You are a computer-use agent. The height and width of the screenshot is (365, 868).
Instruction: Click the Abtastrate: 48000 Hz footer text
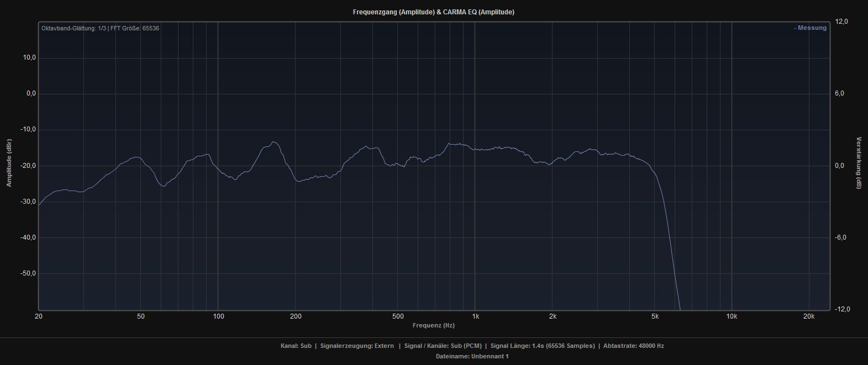tap(633, 346)
